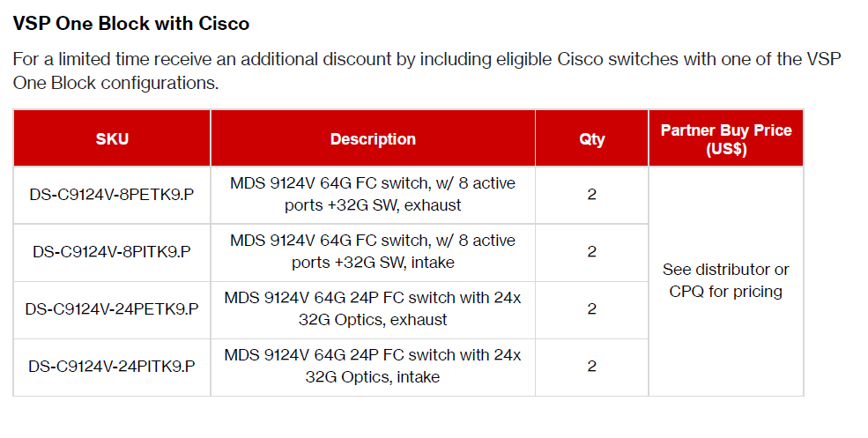Click the 8 active ports intake description
Viewport: 868px width, 438px height.
[373, 251]
